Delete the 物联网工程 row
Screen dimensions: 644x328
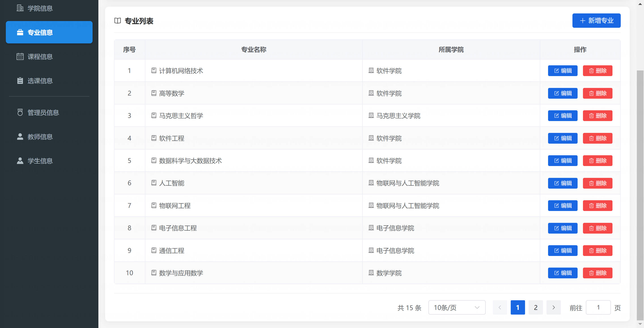pyautogui.click(x=597, y=206)
